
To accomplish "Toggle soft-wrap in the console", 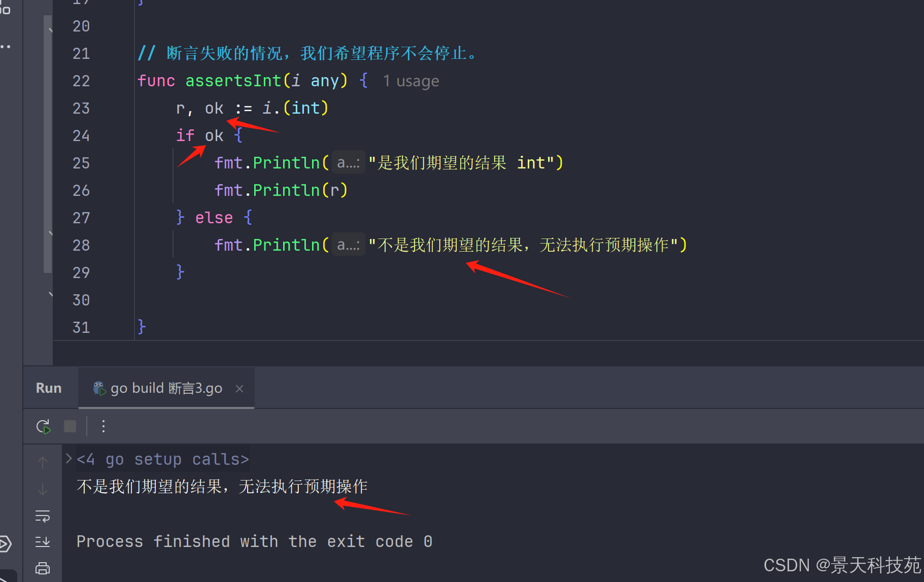I will (x=43, y=516).
